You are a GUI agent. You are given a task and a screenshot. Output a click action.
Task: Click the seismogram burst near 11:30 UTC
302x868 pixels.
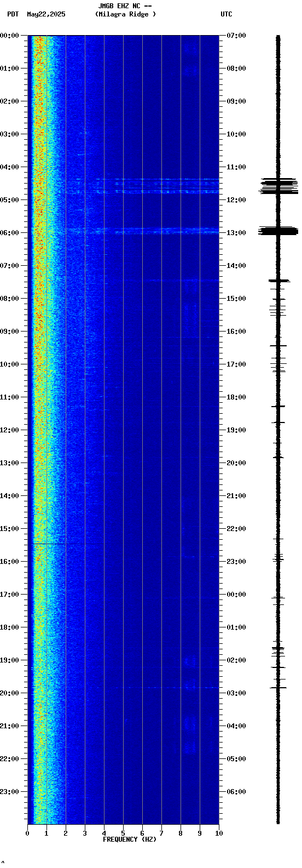(278, 186)
